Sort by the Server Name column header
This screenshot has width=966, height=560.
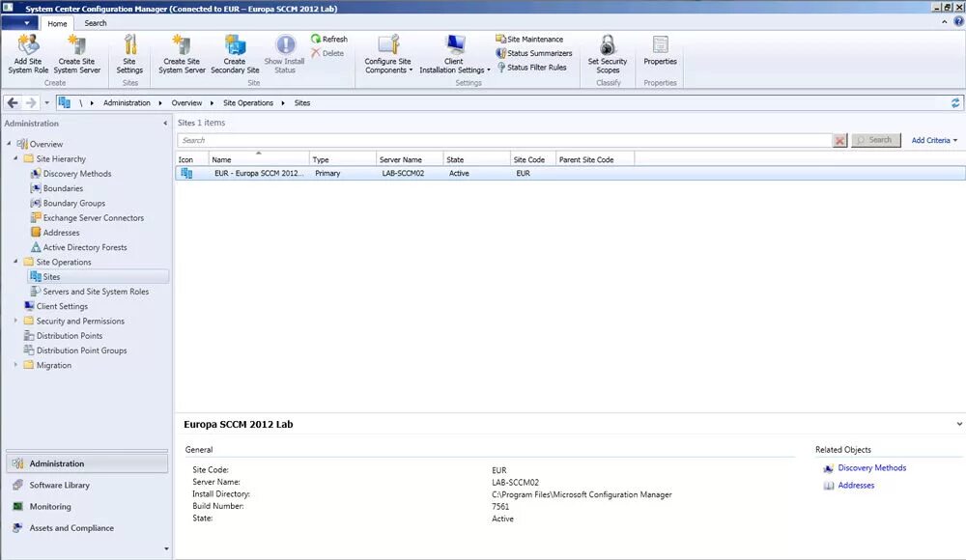[409, 159]
